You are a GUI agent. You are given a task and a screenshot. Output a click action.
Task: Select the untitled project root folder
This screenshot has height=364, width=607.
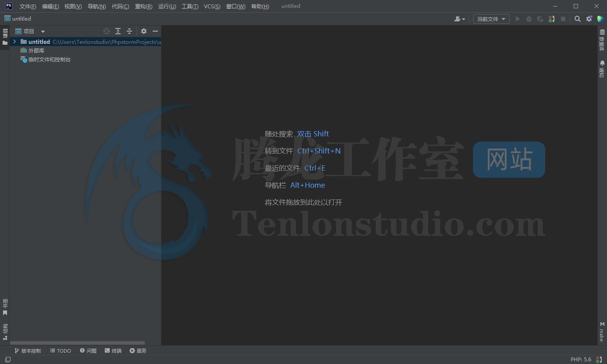86,42
